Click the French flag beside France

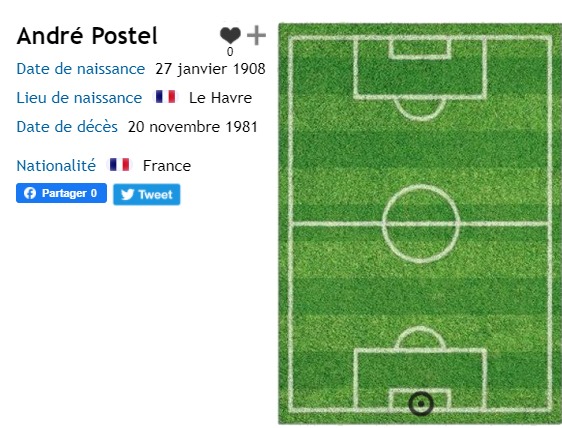pyautogui.click(x=120, y=165)
